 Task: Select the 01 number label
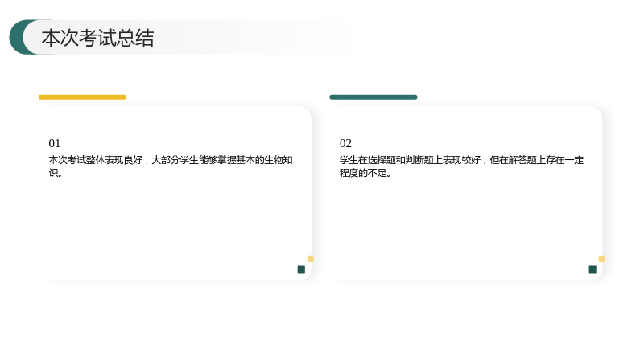[x=54, y=143]
